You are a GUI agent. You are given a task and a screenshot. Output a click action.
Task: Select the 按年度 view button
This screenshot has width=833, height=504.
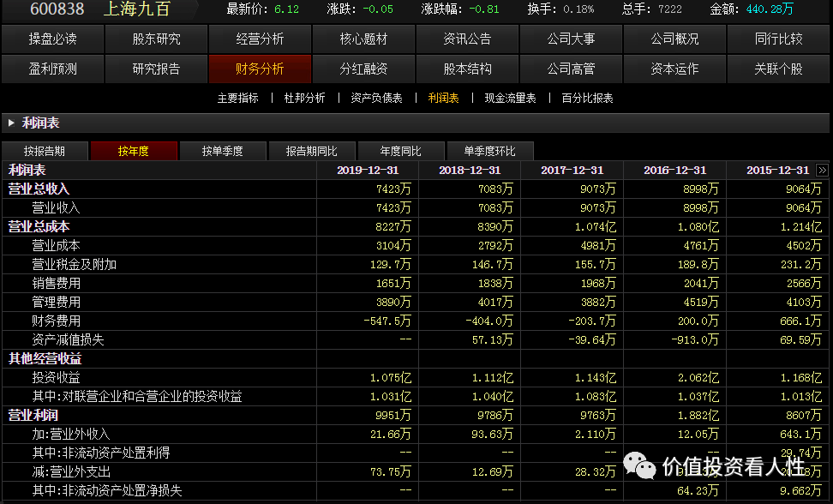(x=134, y=151)
